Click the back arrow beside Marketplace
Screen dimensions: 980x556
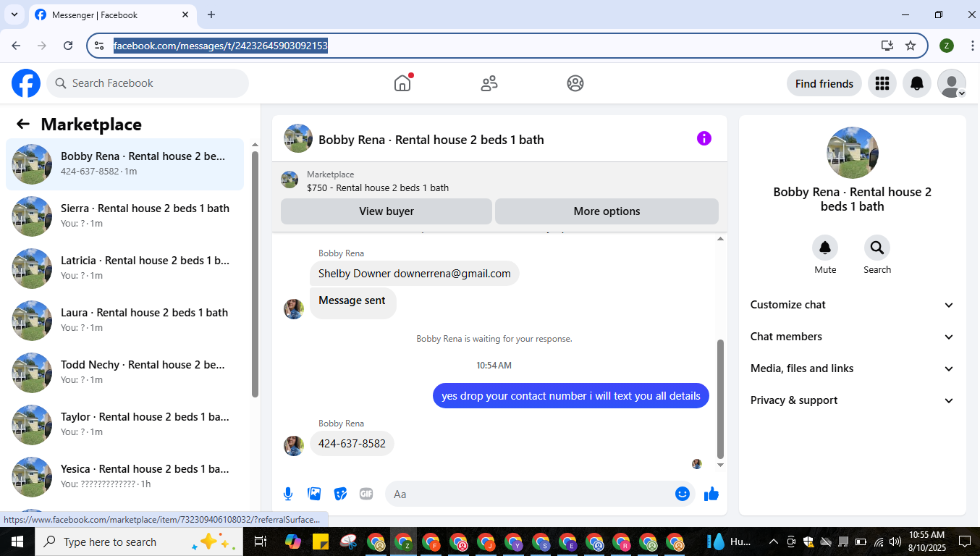point(23,124)
